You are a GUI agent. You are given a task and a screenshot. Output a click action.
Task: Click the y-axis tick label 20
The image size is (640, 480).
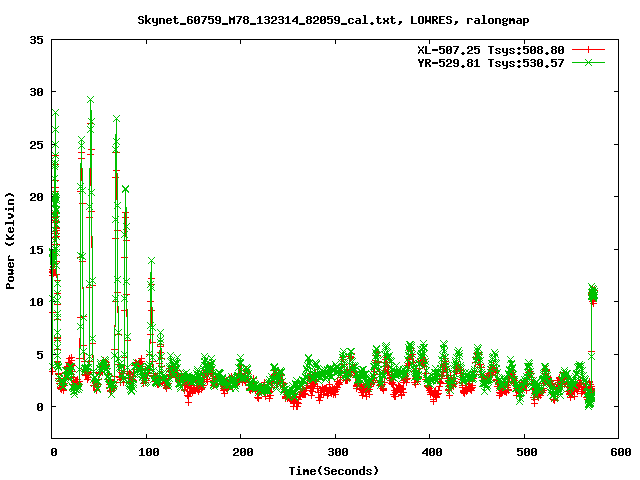(36, 197)
